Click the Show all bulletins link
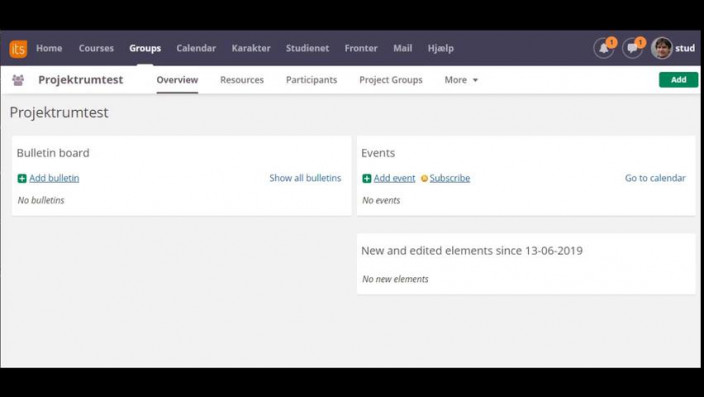Viewport: 704px width, 397px height. 305,178
